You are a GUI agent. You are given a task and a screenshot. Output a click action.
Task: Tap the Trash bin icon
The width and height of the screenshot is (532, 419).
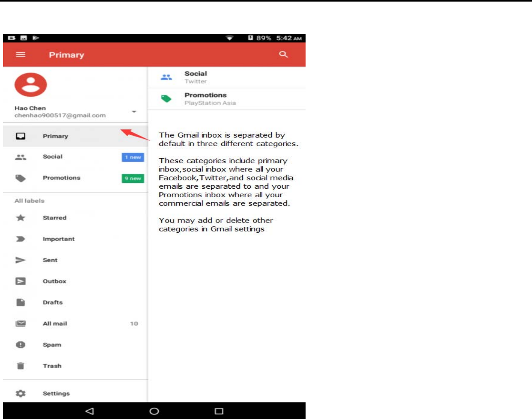(21, 366)
